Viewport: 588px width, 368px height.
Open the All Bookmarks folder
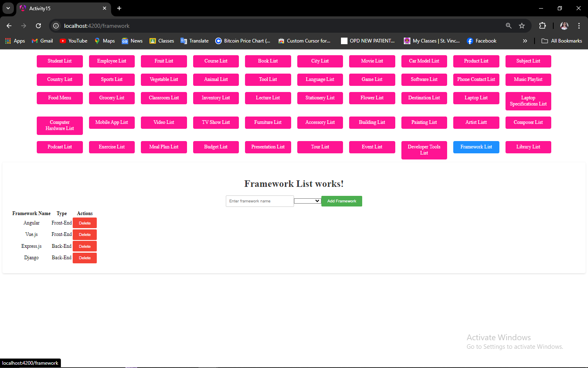click(562, 41)
